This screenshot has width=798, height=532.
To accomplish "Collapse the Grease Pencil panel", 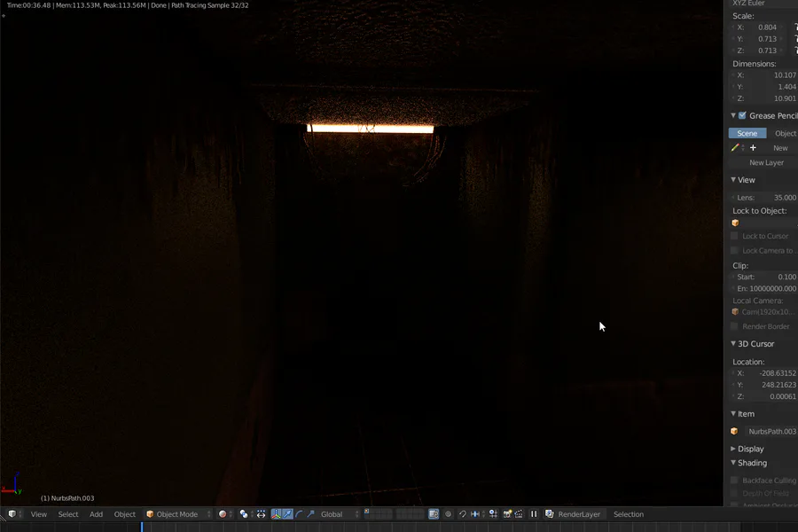I will [733, 115].
